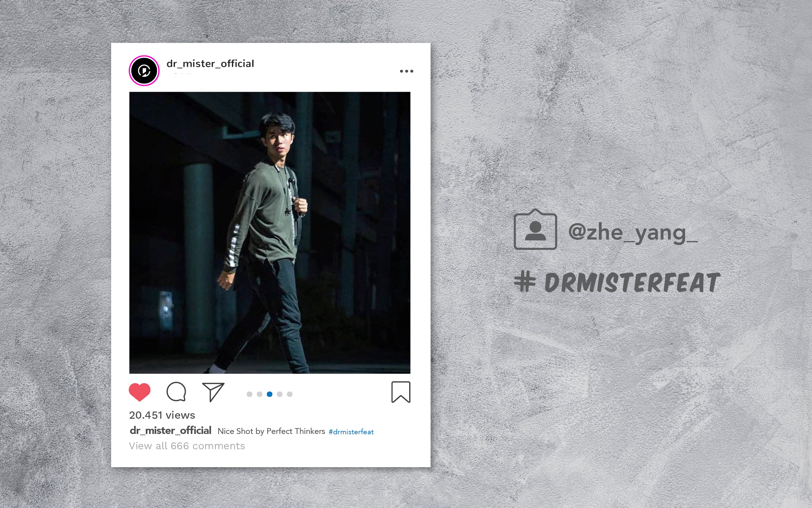Open the @zhe_yang_ handle
The width and height of the screenshot is (812, 508).
pos(633,233)
